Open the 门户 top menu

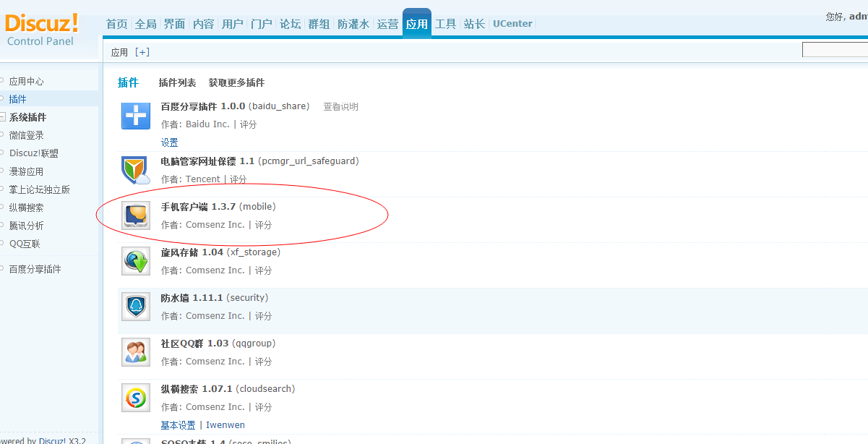coord(261,24)
